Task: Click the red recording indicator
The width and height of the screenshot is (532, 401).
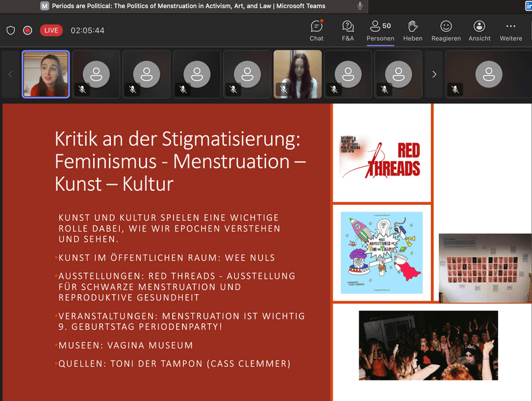Action: (x=28, y=31)
